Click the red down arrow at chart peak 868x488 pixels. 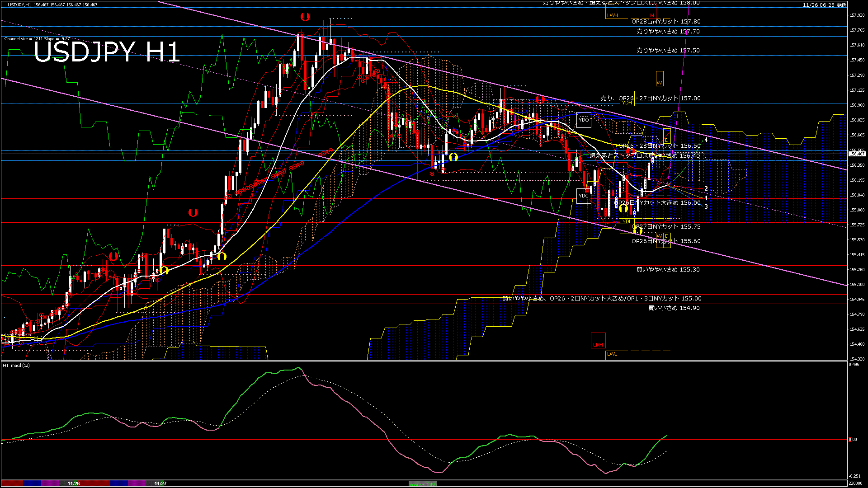305,17
